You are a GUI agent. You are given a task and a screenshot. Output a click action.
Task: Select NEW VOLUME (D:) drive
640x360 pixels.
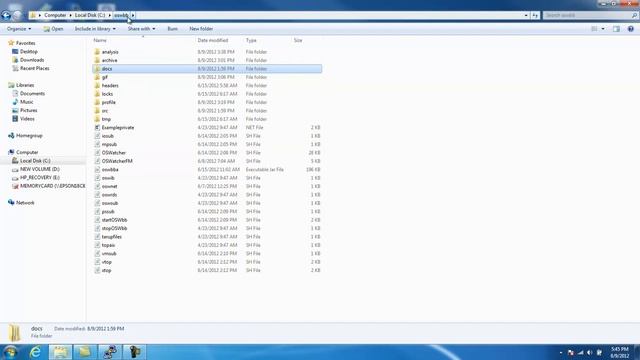(x=40, y=169)
